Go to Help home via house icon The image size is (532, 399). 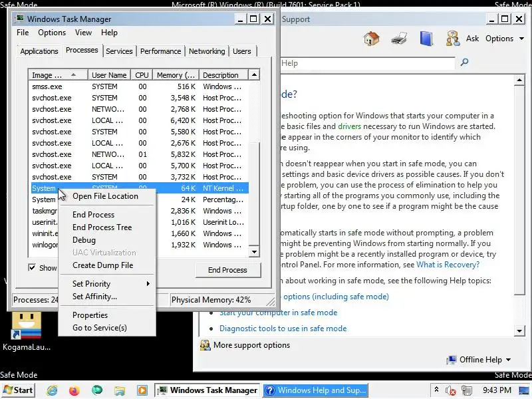click(x=372, y=39)
